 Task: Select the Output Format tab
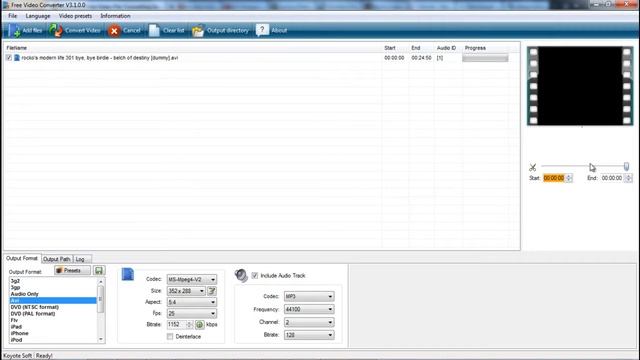coord(22,258)
